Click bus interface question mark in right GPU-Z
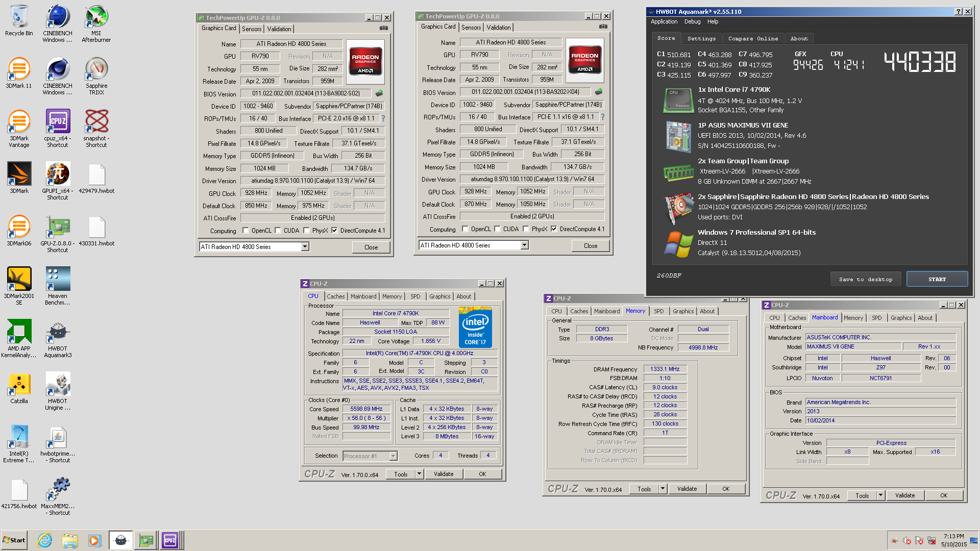This screenshot has height=551, width=980. tap(603, 117)
